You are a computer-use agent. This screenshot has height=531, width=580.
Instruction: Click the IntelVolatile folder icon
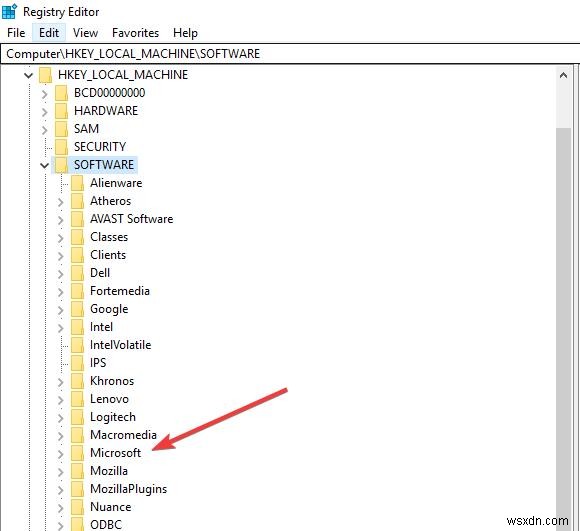click(x=77, y=345)
